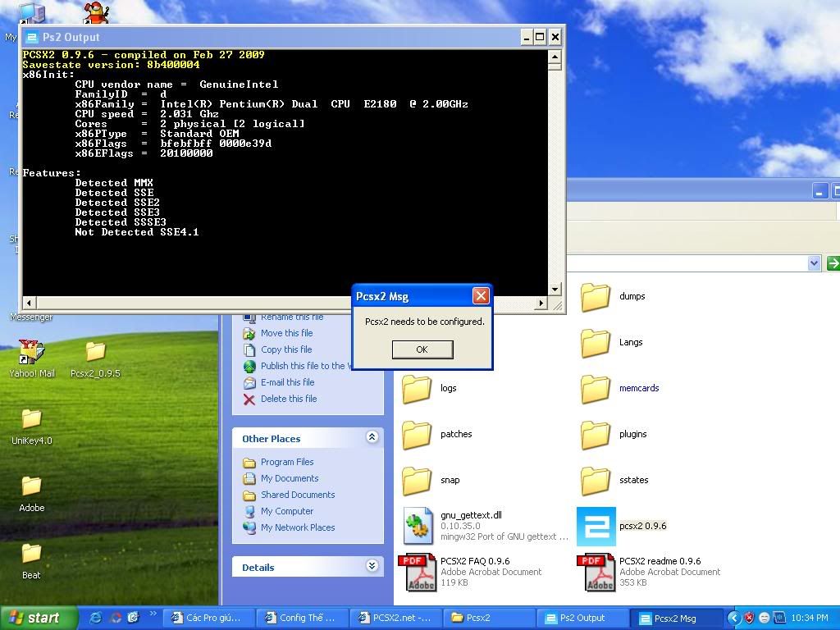Launch Internet Explorer from Quick Launch

(96, 618)
